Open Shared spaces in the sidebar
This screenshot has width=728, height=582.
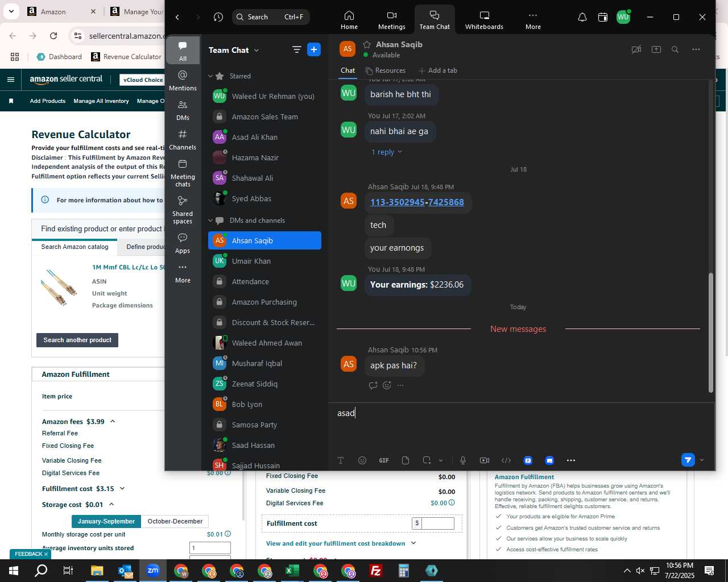coord(183,210)
